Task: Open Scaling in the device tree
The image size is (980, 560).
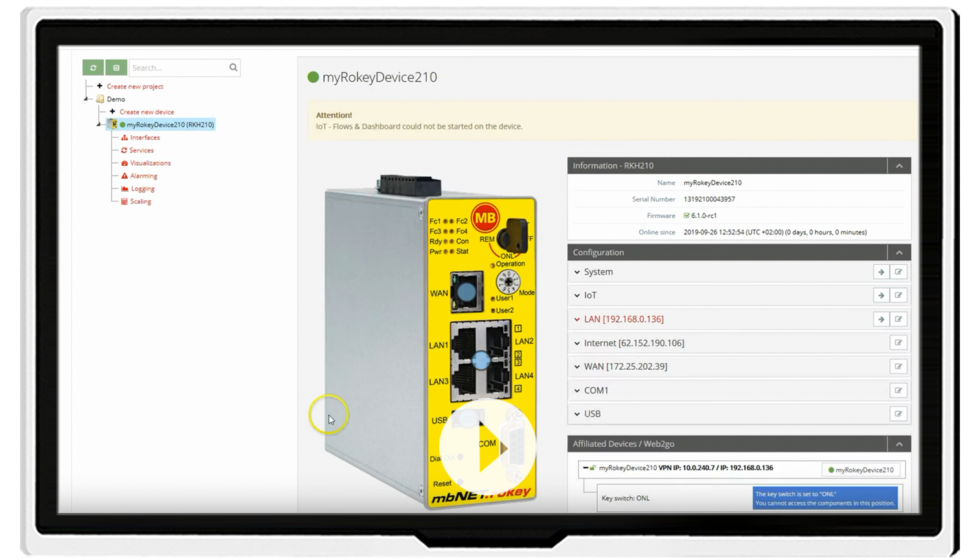Action: tap(141, 201)
